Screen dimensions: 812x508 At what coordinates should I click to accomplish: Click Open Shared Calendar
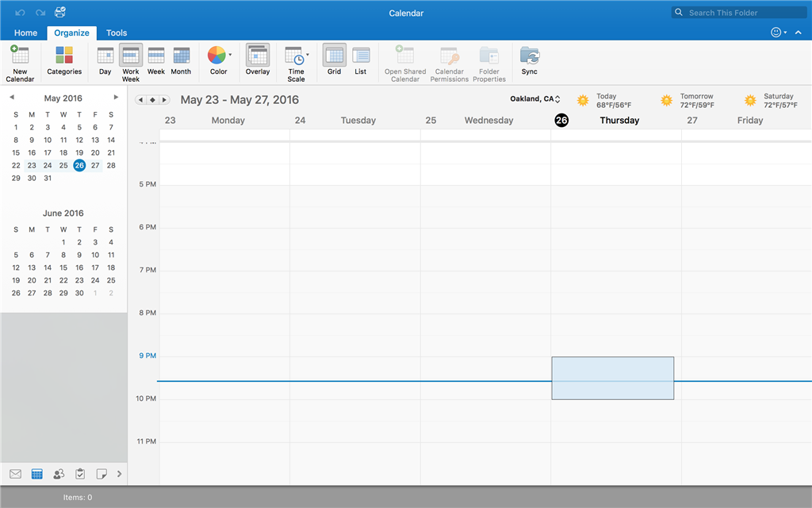tap(405, 63)
